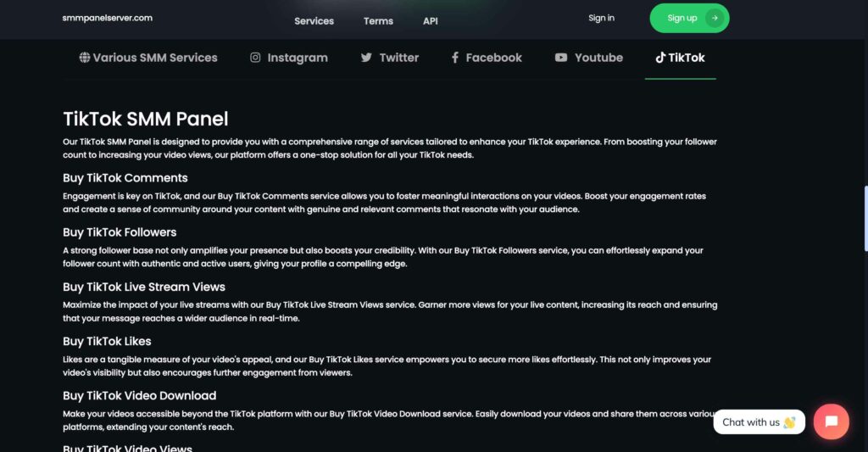The width and height of the screenshot is (868, 452).
Task: Open the Services menu item
Action: click(x=314, y=20)
